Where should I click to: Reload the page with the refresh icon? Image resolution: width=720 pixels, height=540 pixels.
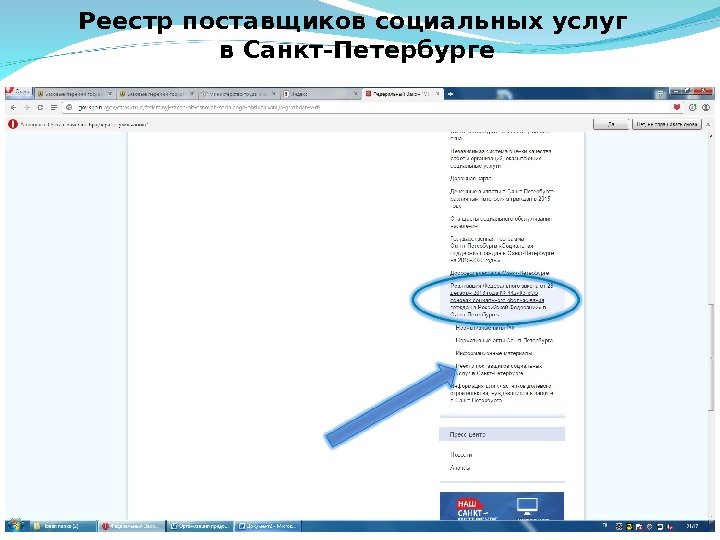40,107
